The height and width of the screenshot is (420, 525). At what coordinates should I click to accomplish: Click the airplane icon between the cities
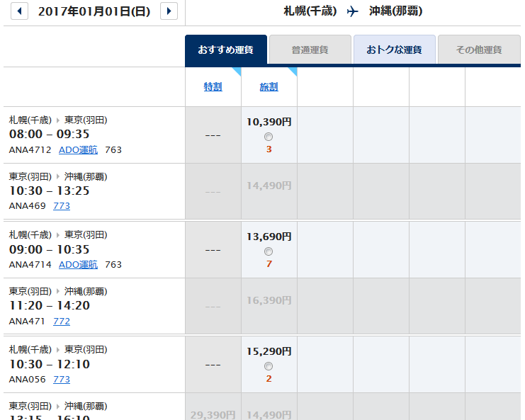[353, 12]
